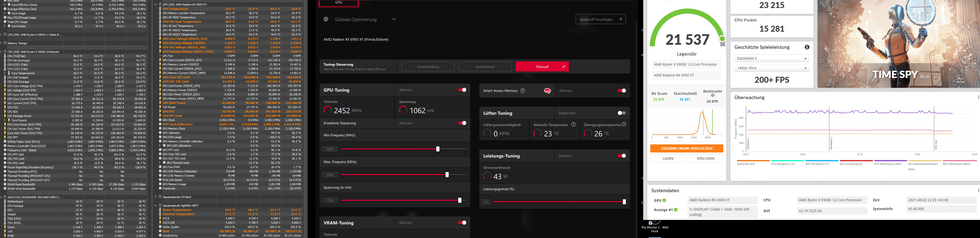The height and width of the screenshot is (238, 980).
Task: Click green check icon next to Anzeige #1
Action: tap(676, 210)
